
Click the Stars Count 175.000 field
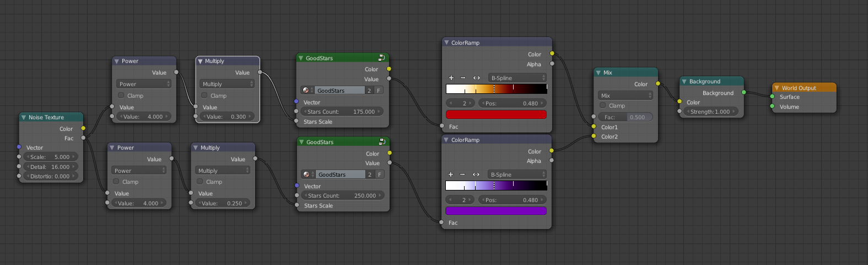click(x=342, y=112)
